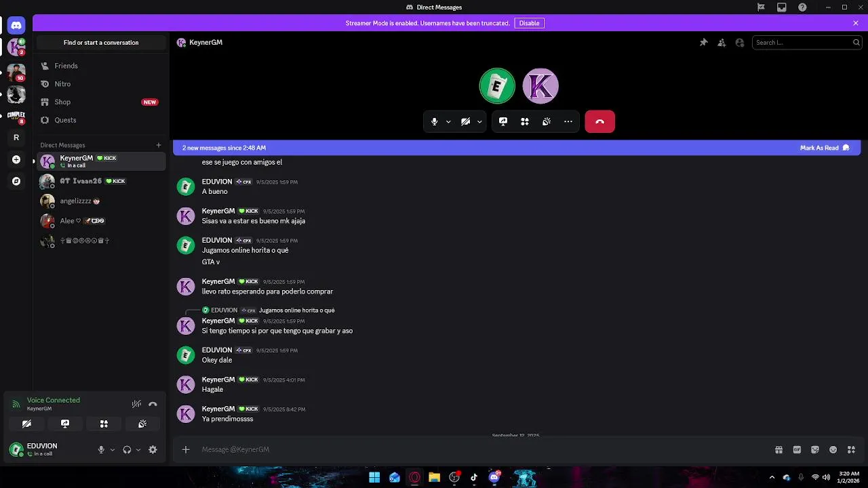Open soundboard from call controls

pyautogui.click(x=547, y=121)
